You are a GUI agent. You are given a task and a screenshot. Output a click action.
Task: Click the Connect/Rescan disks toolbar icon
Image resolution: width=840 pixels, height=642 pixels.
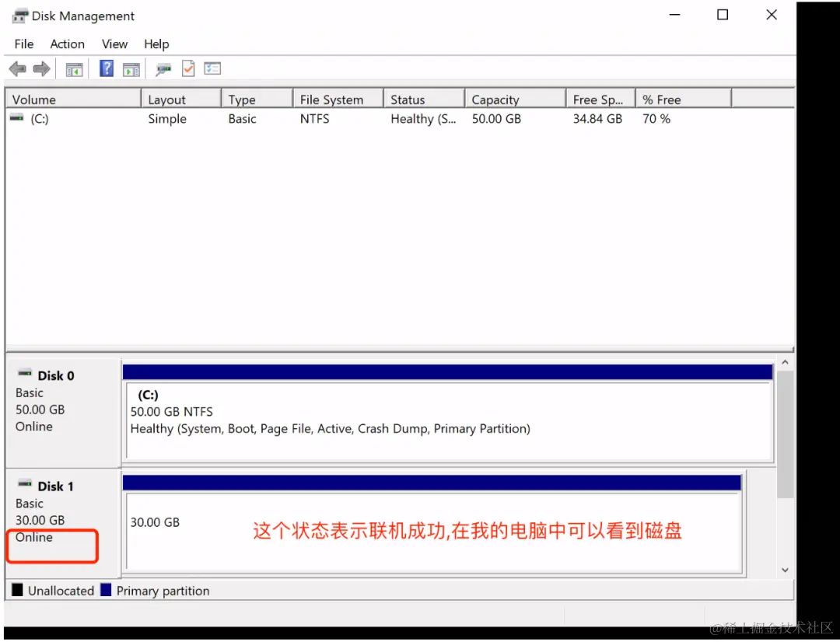point(163,69)
